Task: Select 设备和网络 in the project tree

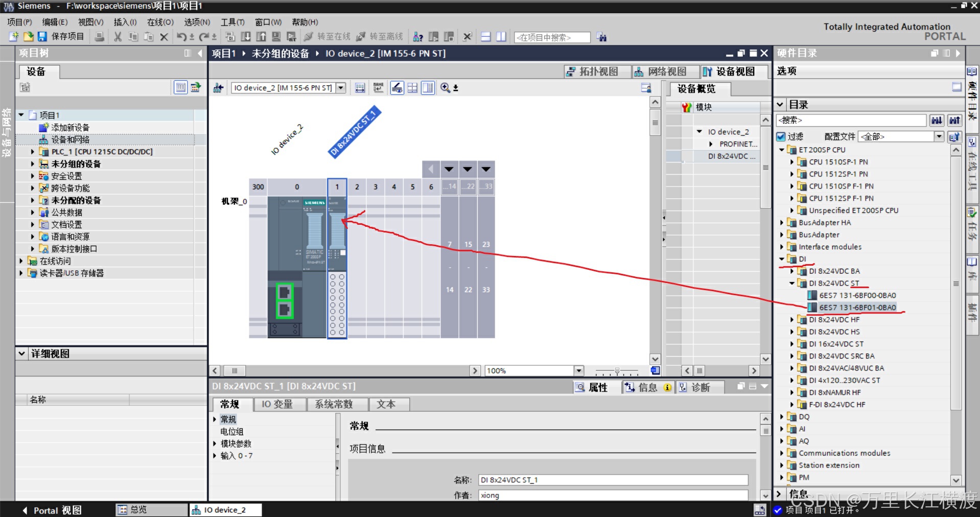Action: coord(70,139)
